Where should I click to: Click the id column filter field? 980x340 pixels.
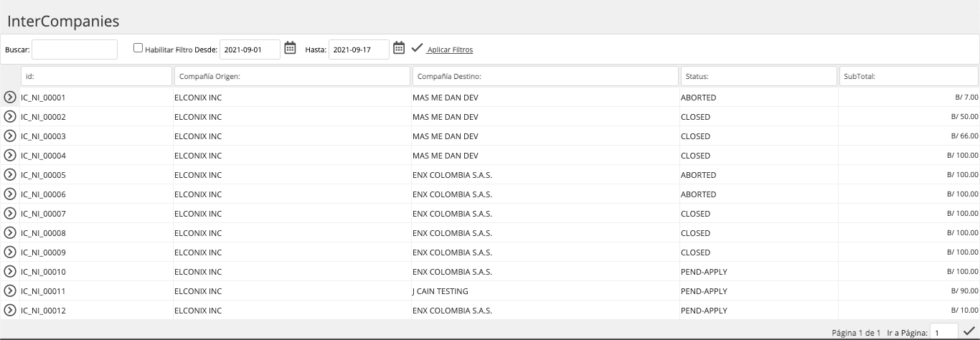(96, 76)
